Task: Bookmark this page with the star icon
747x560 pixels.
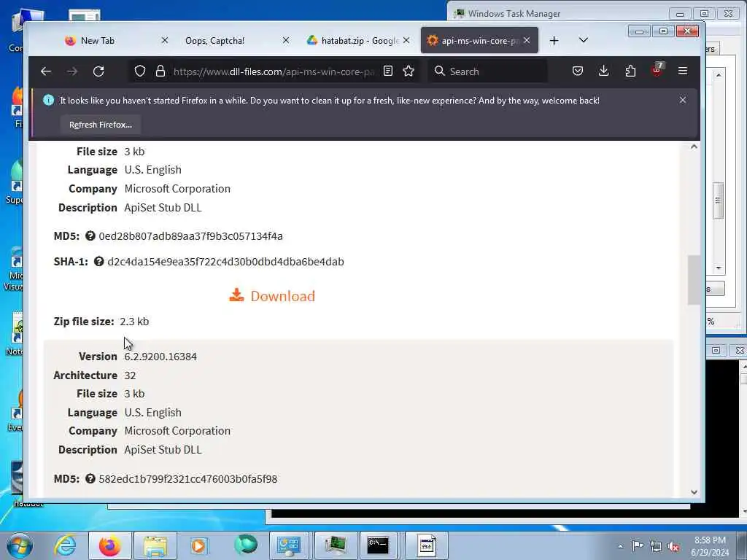Action: click(x=409, y=71)
